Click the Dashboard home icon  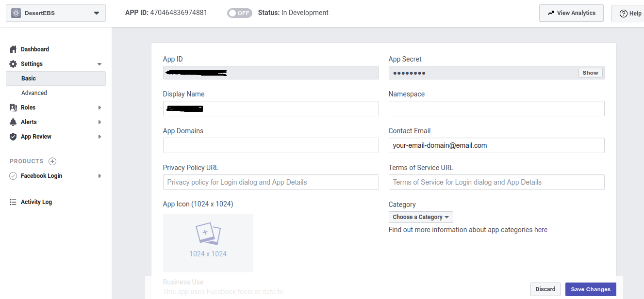tap(13, 49)
